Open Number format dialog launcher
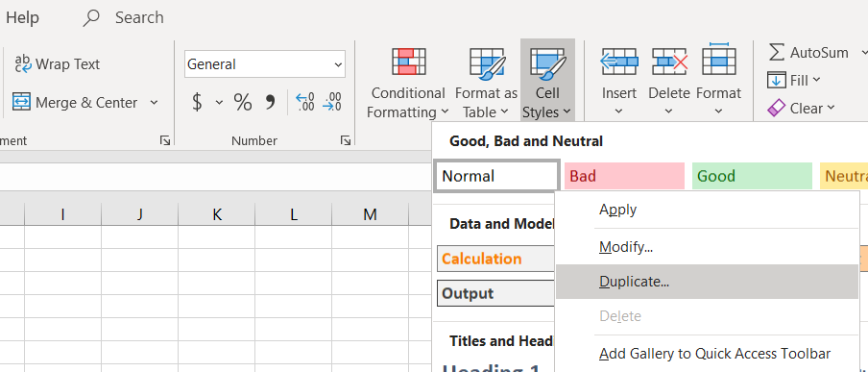868x372 pixels. (x=346, y=140)
